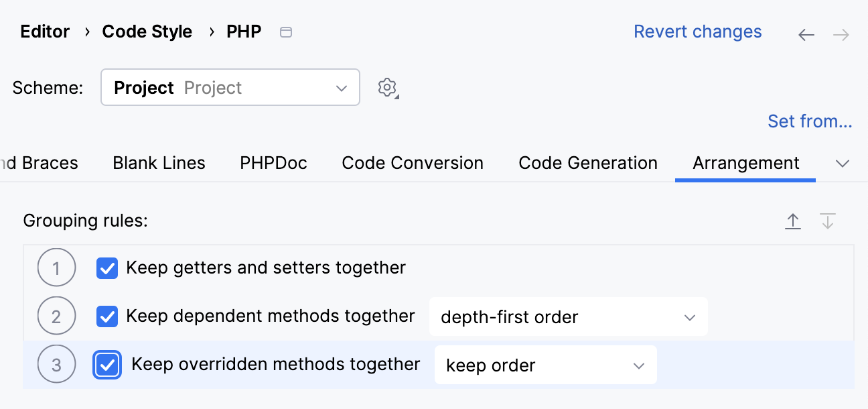868x409 pixels.
Task: Click the copy-scheme icon beside PHP breadcrumb
Action: [286, 32]
